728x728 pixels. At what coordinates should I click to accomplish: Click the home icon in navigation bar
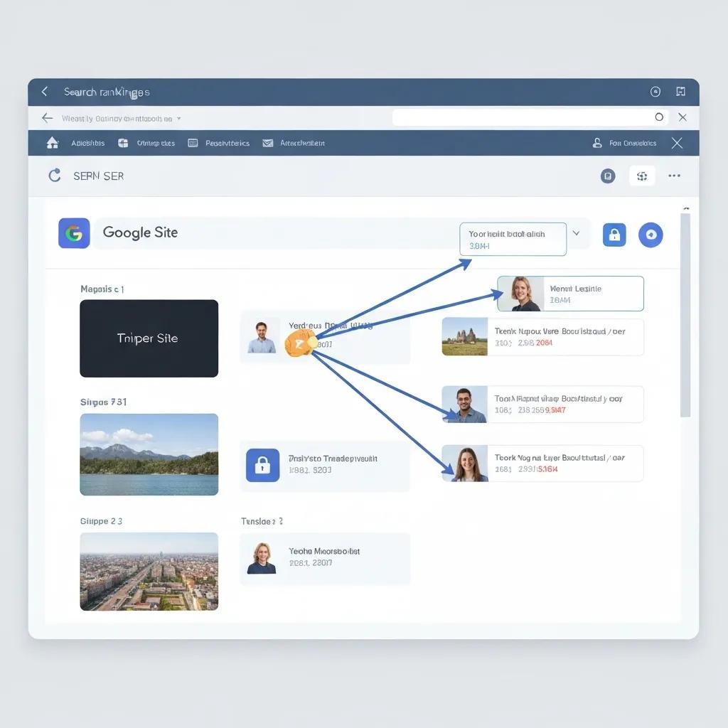click(53, 143)
